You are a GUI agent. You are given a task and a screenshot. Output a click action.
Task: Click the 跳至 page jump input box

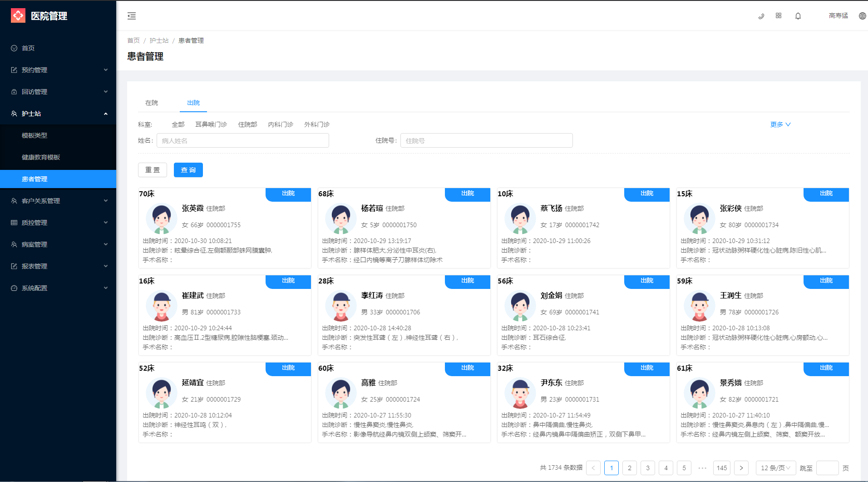(827, 468)
